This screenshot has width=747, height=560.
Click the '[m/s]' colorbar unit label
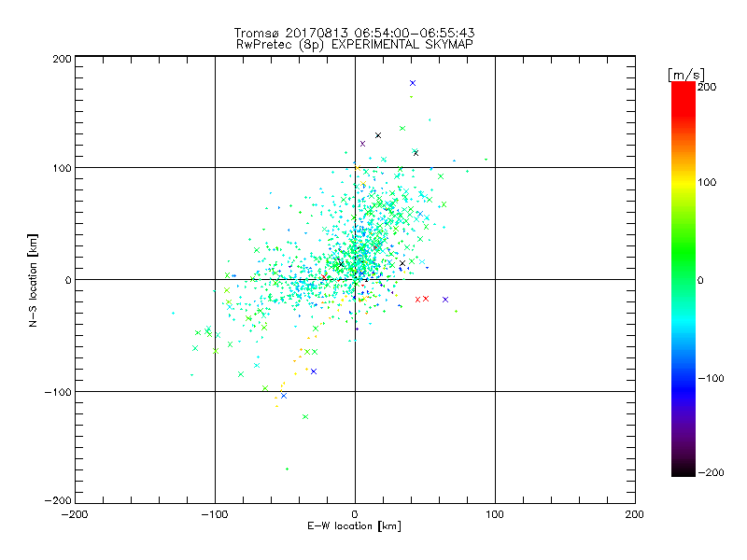tap(685, 75)
